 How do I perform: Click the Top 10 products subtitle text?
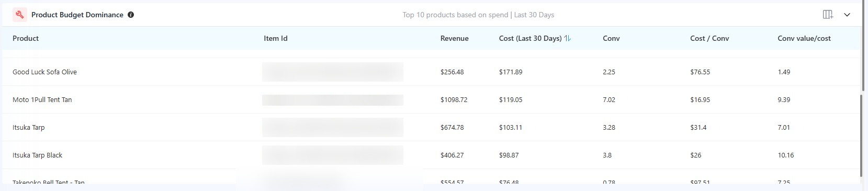478,15
